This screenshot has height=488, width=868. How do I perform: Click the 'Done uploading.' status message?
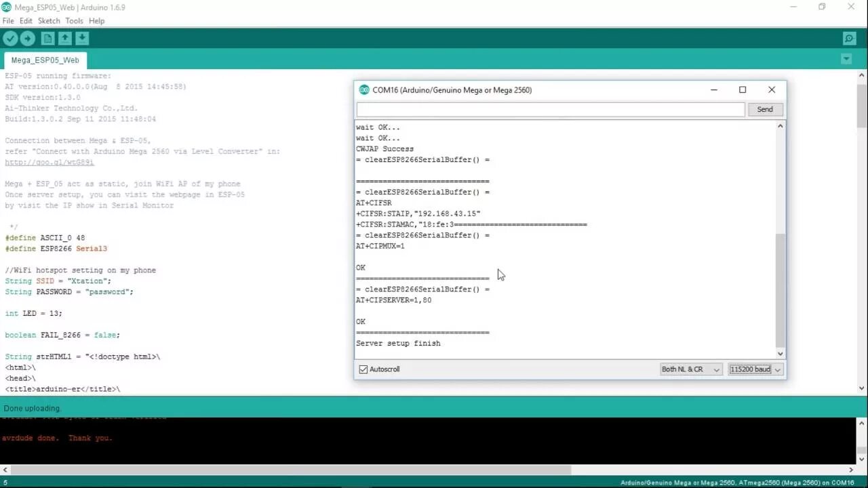coord(33,408)
